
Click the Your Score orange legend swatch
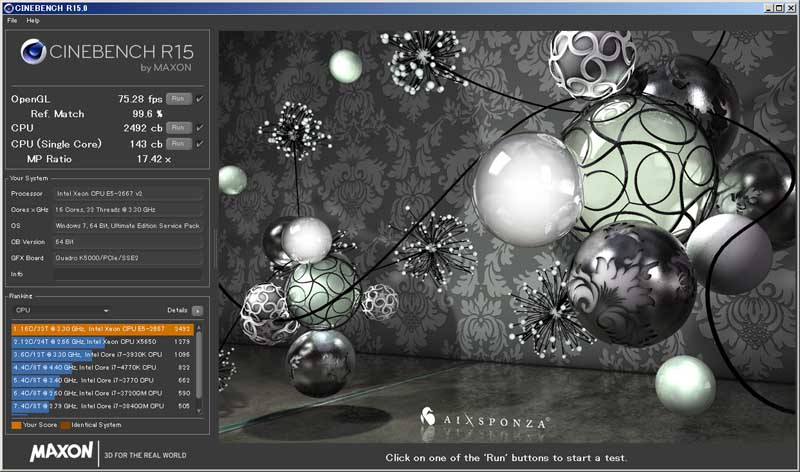click(x=16, y=425)
